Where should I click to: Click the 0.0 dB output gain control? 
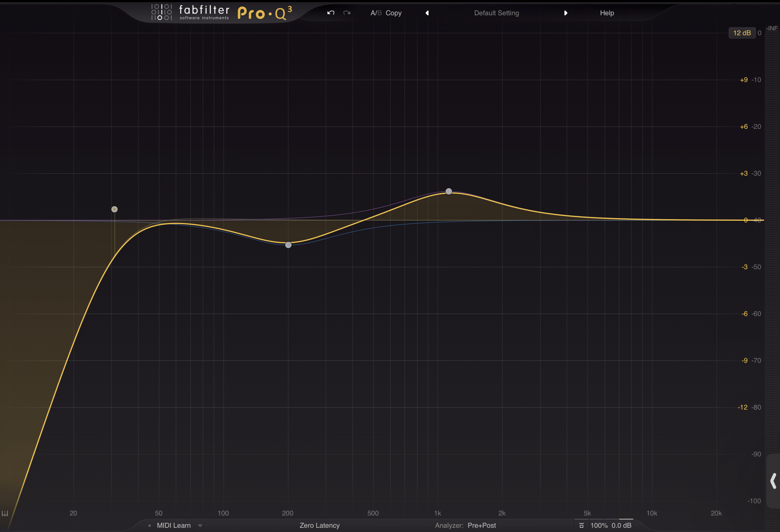click(x=621, y=526)
